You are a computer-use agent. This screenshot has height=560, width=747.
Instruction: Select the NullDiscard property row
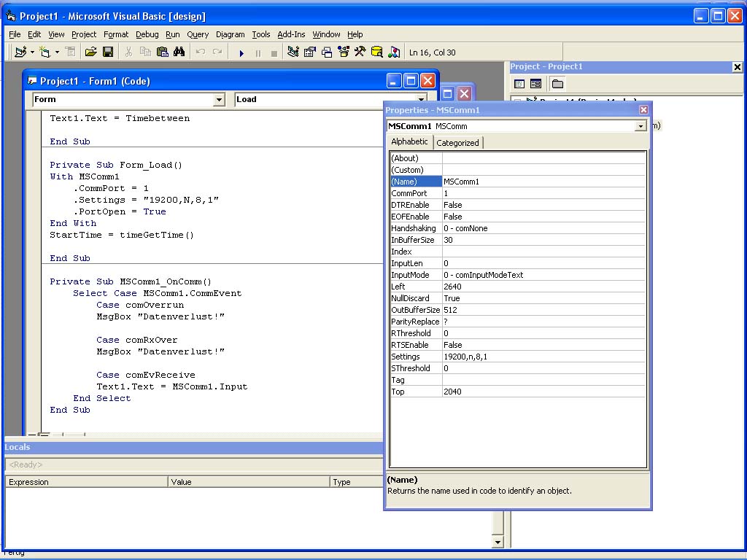[518, 298]
